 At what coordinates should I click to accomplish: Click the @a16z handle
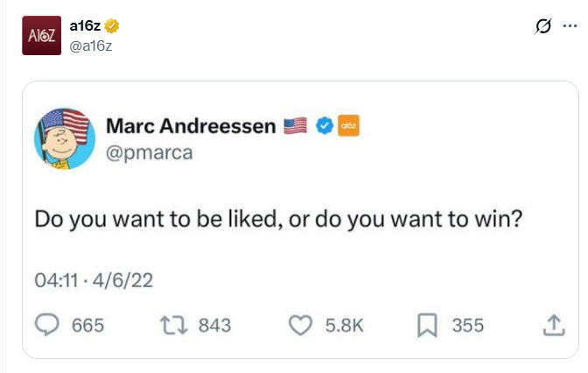coord(89,45)
